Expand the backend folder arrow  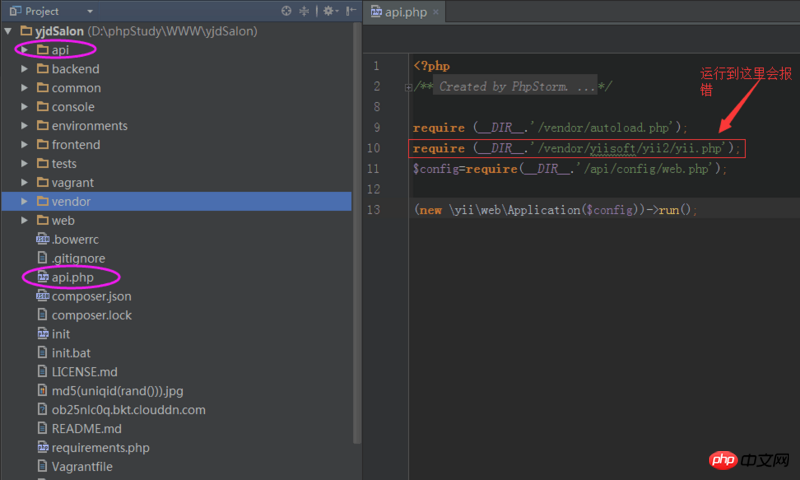[24, 69]
